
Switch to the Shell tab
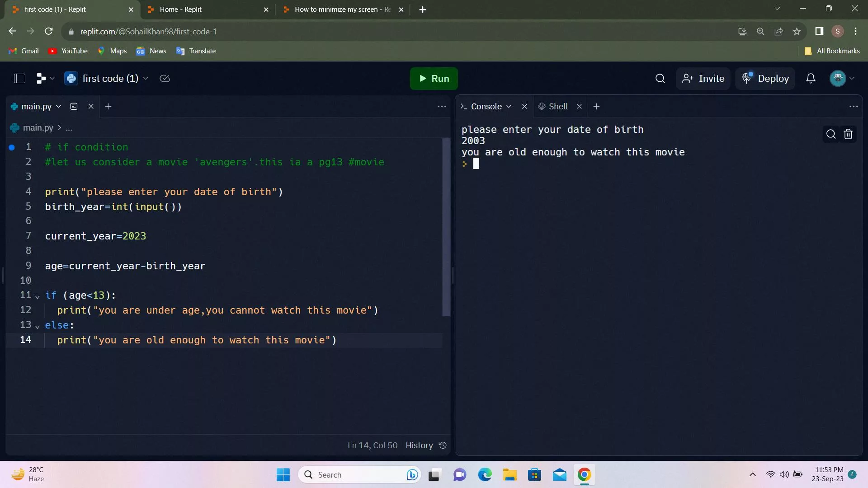click(x=558, y=106)
